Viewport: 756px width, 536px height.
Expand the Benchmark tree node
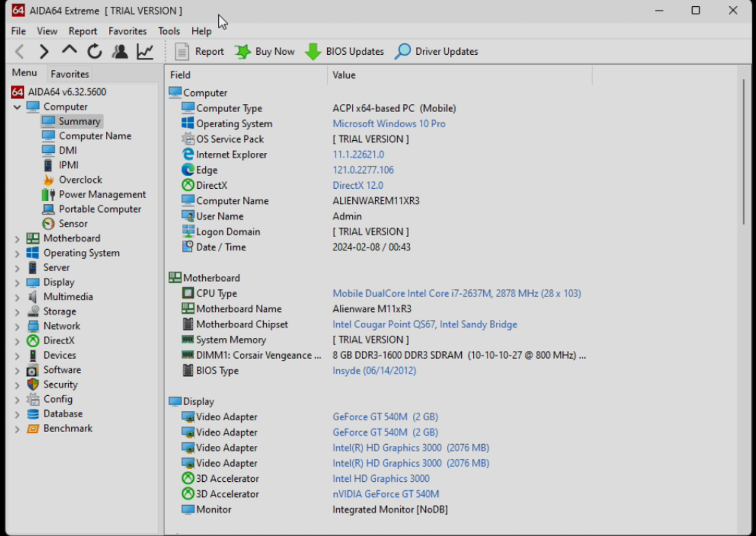coord(17,429)
